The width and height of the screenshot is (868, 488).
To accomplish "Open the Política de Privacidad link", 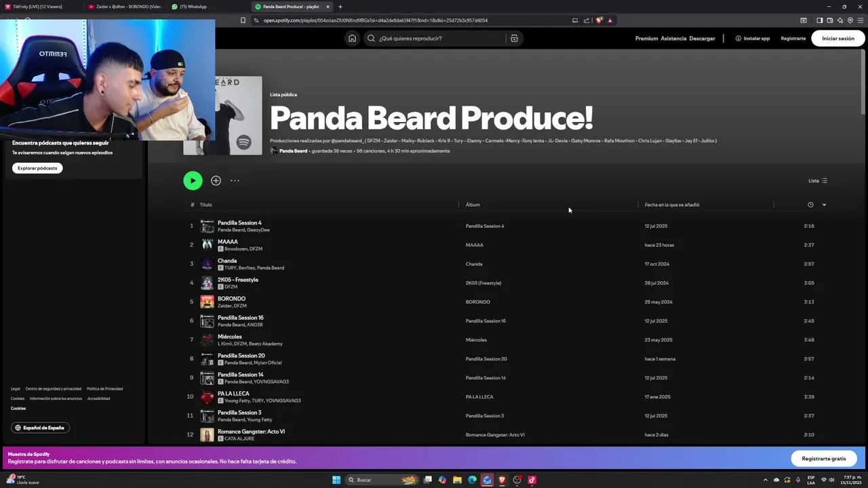I will 104,389.
